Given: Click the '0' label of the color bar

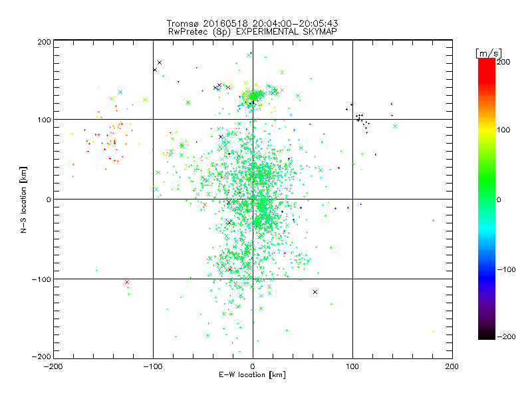Looking at the screenshot, I should tap(499, 199).
